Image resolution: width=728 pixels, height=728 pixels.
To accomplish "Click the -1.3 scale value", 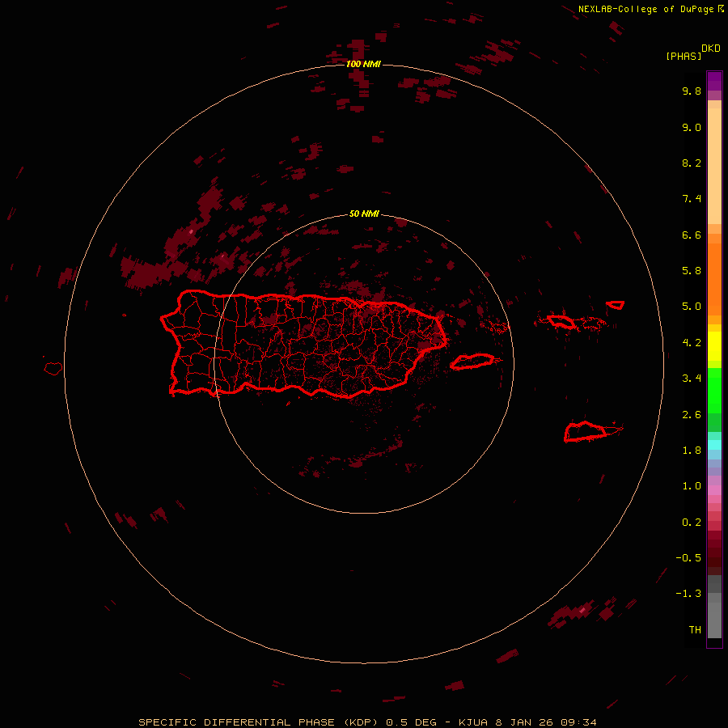I will pos(688,594).
